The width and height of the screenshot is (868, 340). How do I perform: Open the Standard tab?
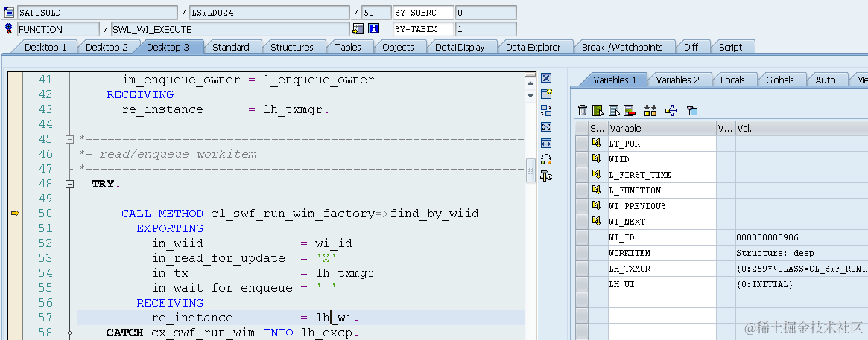[231, 47]
